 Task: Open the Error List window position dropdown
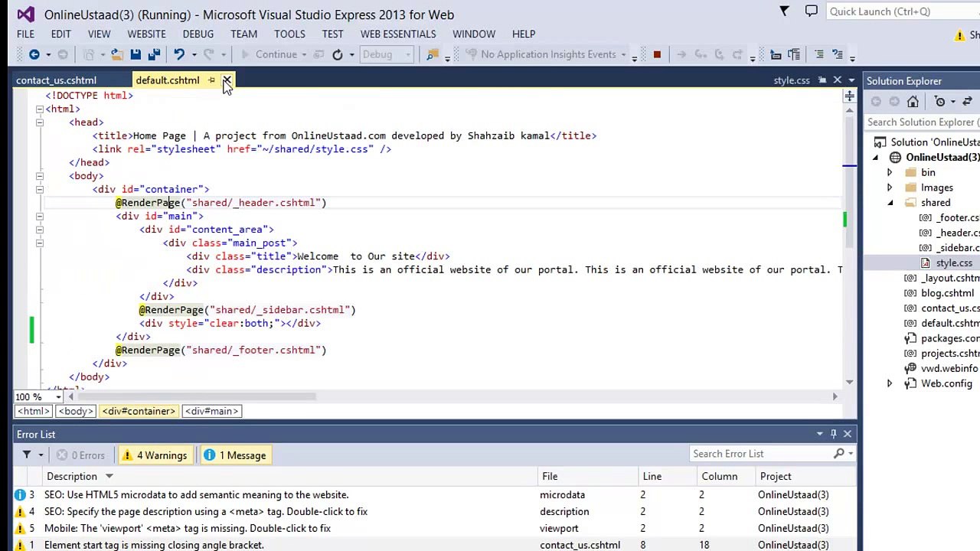click(x=819, y=434)
